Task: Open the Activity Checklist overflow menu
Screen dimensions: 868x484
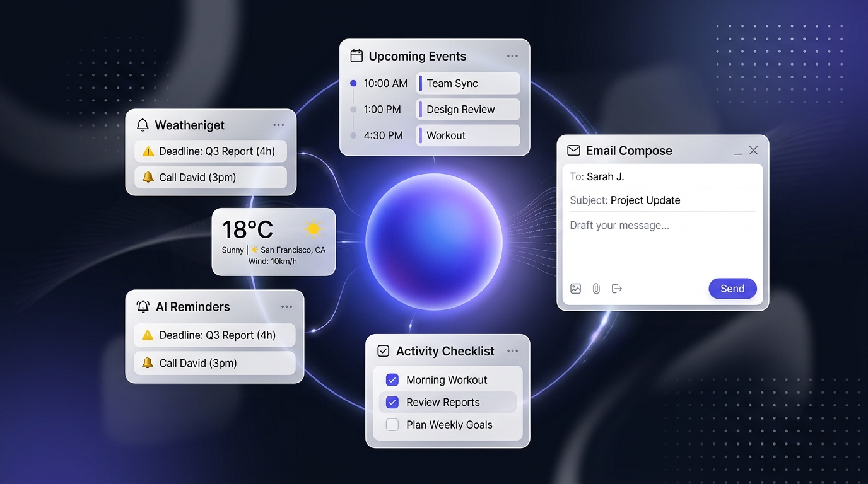Action: point(512,350)
